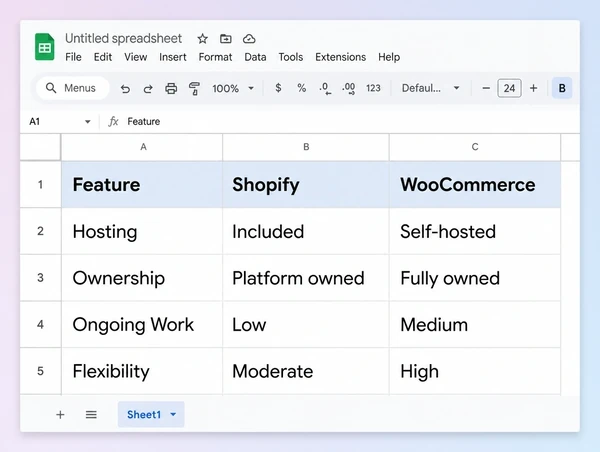Open the Edit menu
The image size is (600, 452).
click(x=103, y=57)
